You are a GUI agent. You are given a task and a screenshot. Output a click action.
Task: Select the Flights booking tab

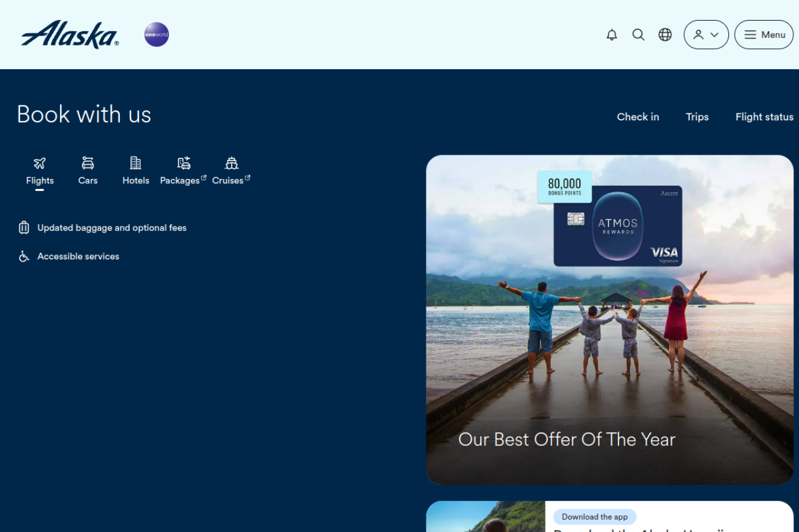(x=40, y=172)
